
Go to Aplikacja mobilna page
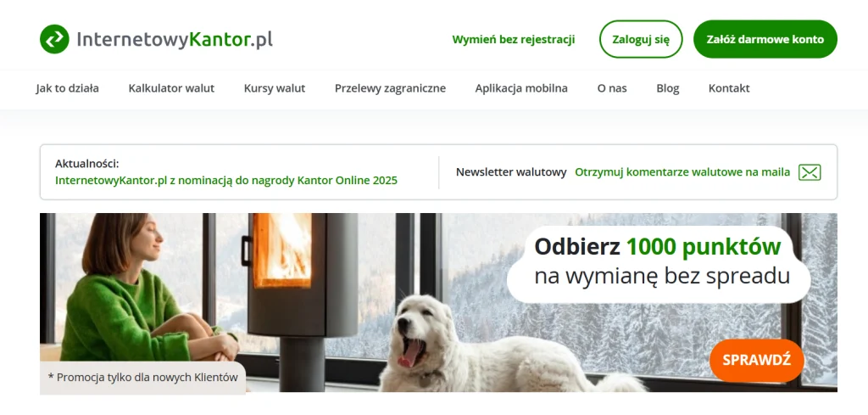coord(521,88)
